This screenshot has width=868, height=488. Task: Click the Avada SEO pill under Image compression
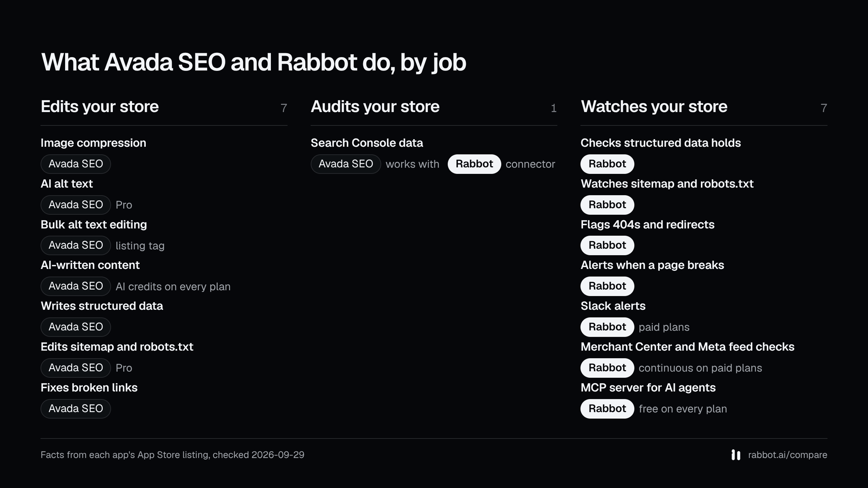coord(76,164)
